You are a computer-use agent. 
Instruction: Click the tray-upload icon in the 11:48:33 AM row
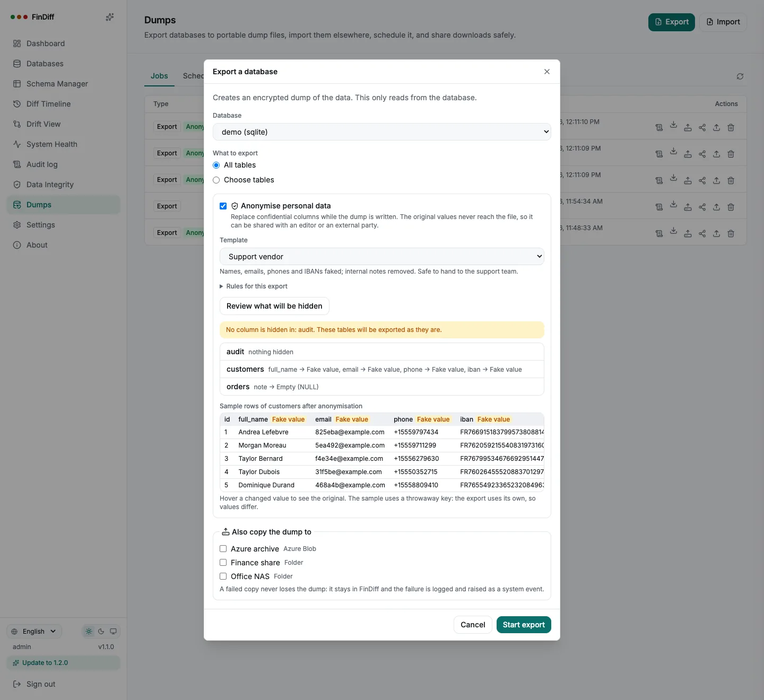click(716, 233)
